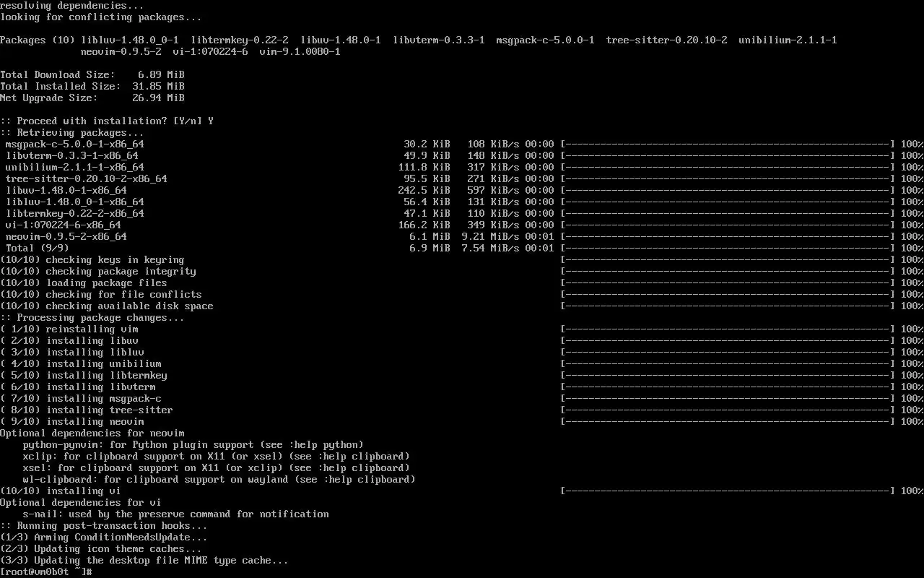This screenshot has height=578, width=924.
Task: Select package name libluv-1.48.0_0-1 in package list
Action: pyautogui.click(x=130, y=40)
